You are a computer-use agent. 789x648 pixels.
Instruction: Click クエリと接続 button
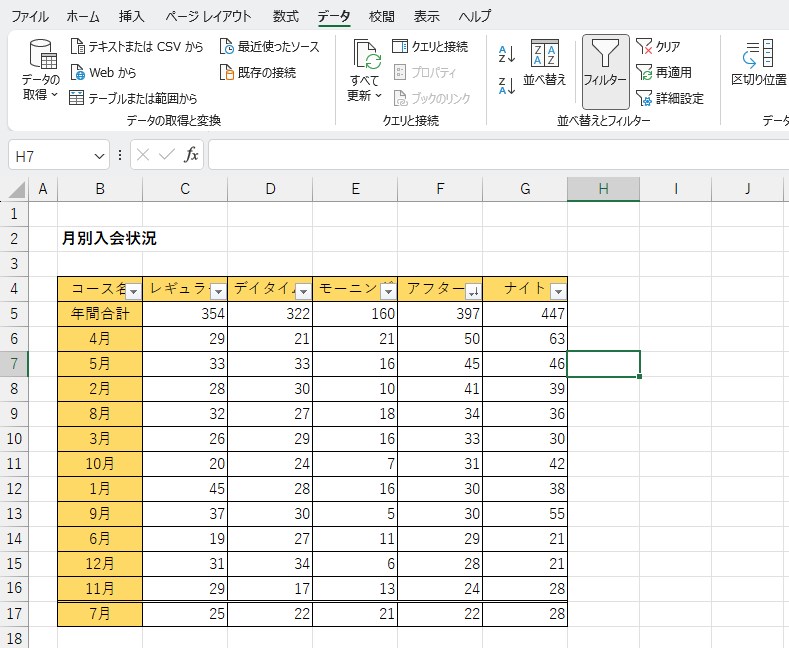click(430, 47)
